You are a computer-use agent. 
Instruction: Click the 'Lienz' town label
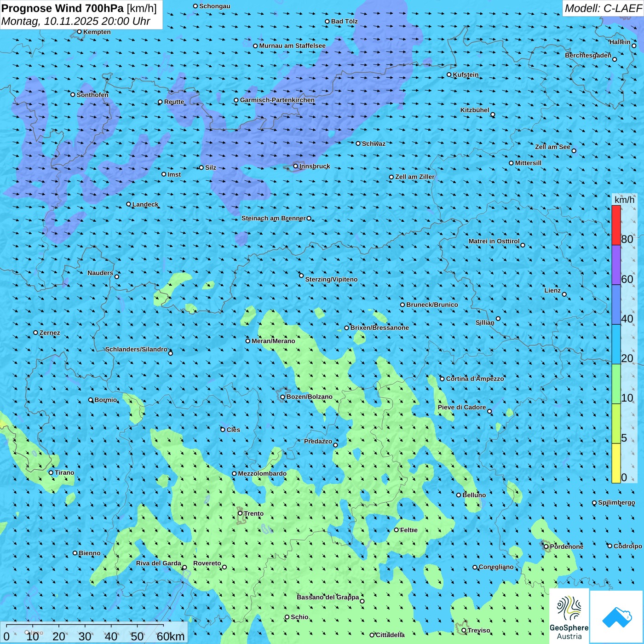pos(552,290)
